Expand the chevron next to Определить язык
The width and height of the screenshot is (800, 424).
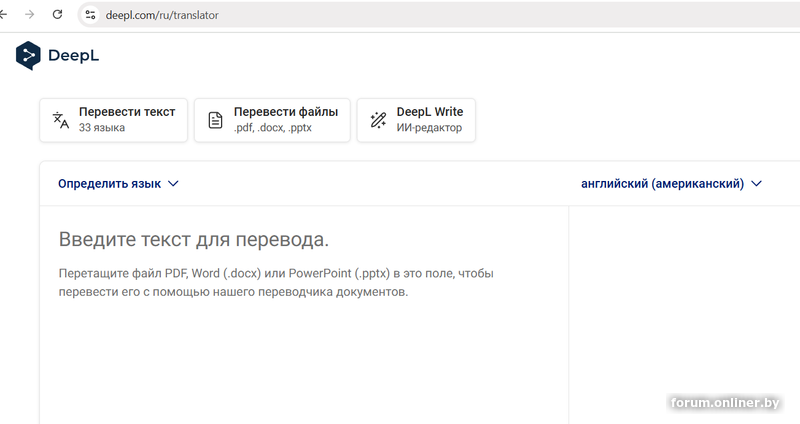(173, 184)
